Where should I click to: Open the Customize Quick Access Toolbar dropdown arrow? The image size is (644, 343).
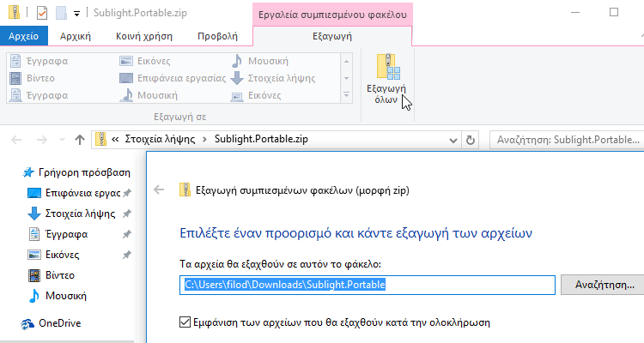point(76,14)
